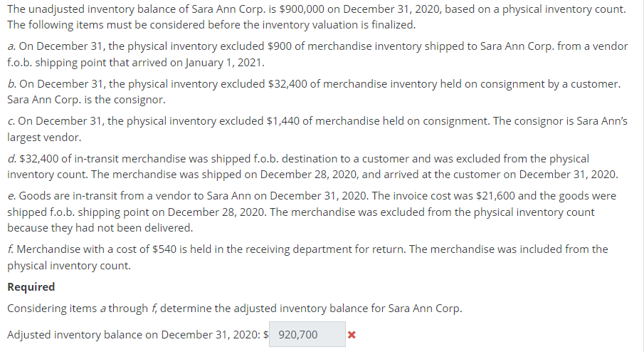Click the item 'a.' label
The height and width of the screenshot is (352, 644).
pyautogui.click(x=11, y=46)
